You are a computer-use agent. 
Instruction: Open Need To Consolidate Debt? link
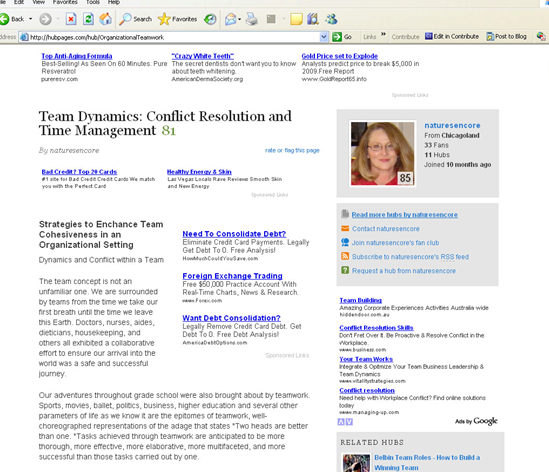(234, 234)
